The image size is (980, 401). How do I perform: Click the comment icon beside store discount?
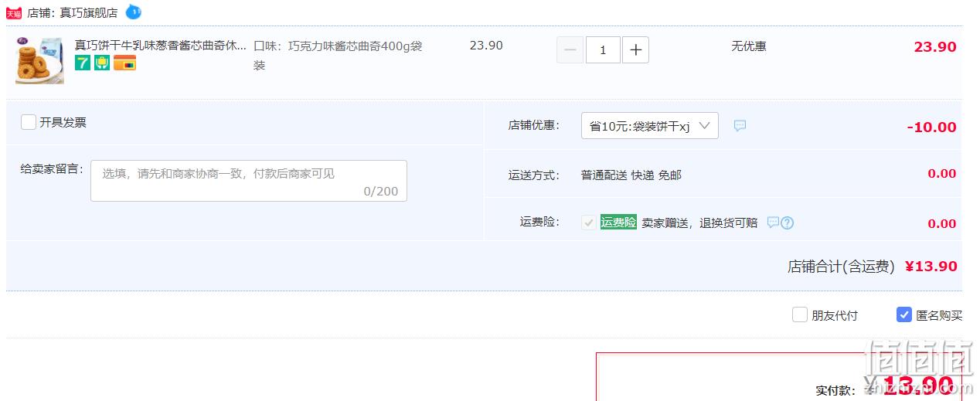click(740, 126)
